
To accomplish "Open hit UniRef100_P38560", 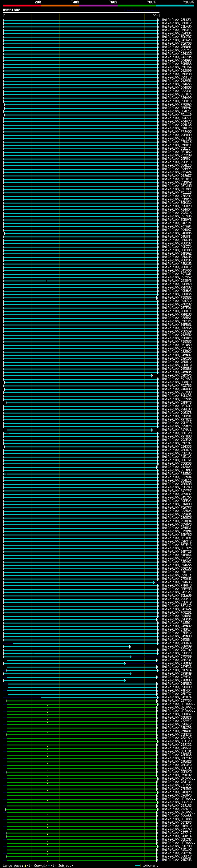I will [x=176, y=474].
